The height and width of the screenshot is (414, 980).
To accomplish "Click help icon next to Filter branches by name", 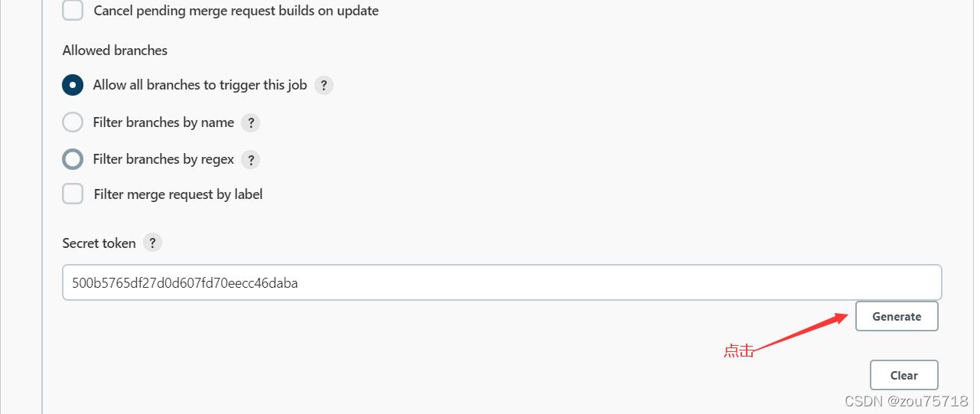I will pyautogui.click(x=250, y=122).
